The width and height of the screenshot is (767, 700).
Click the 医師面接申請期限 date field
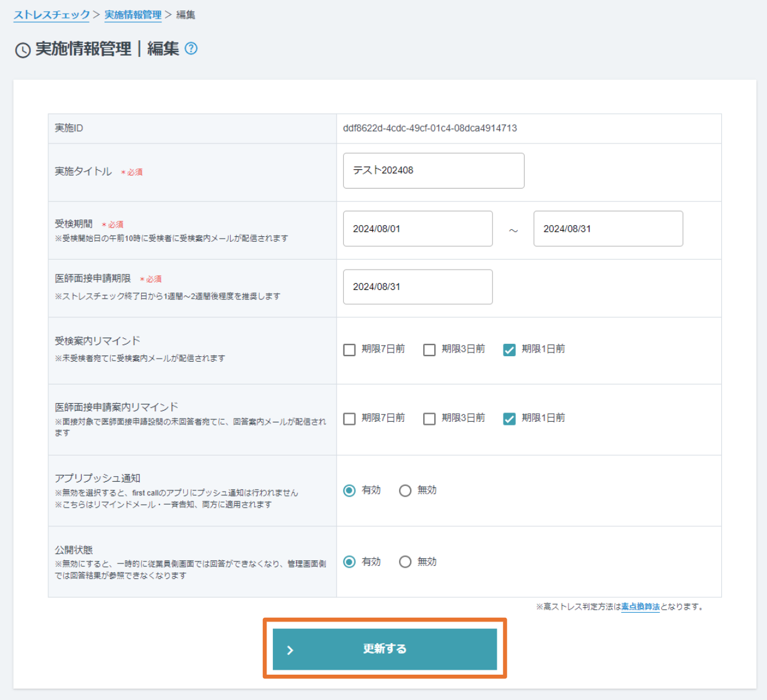coord(418,286)
